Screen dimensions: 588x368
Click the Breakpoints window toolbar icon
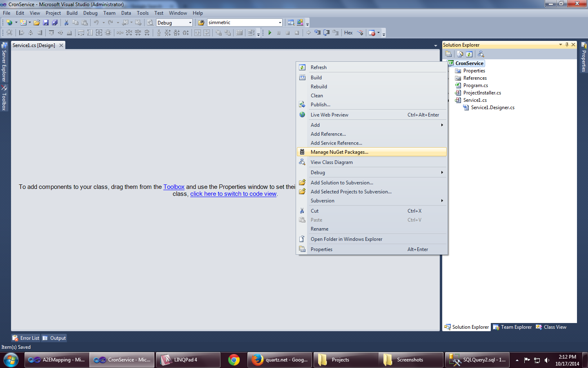click(372, 33)
